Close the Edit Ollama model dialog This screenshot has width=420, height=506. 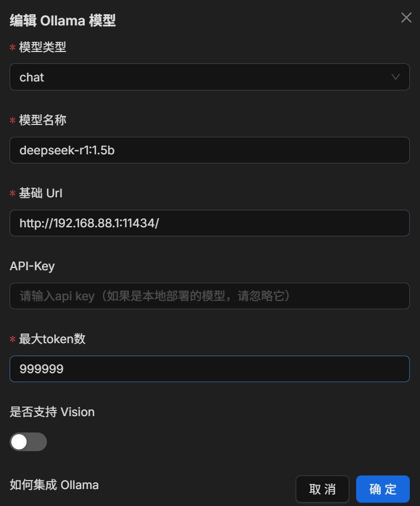(406, 18)
